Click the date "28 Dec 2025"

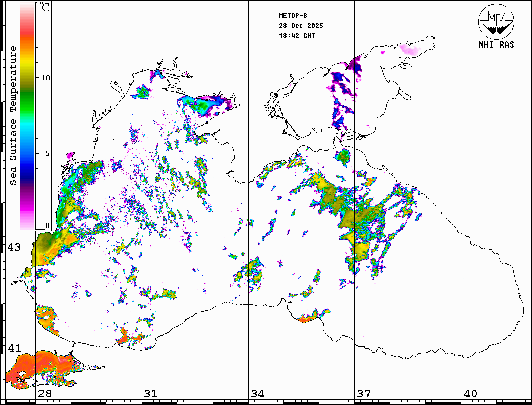coord(301,26)
